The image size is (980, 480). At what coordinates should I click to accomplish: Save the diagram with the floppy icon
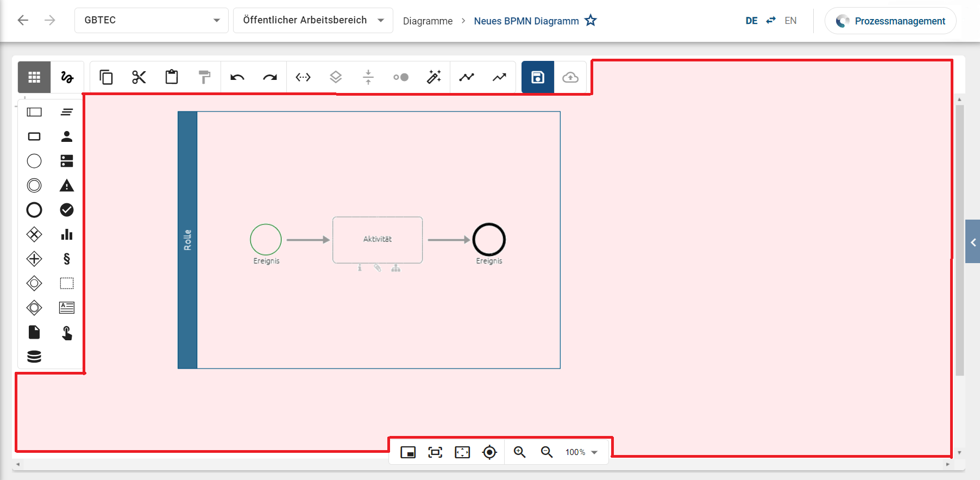538,77
